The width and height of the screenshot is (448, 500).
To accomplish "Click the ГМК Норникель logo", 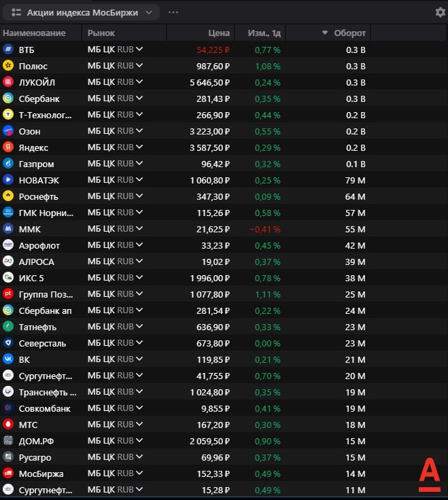I will [x=8, y=213].
